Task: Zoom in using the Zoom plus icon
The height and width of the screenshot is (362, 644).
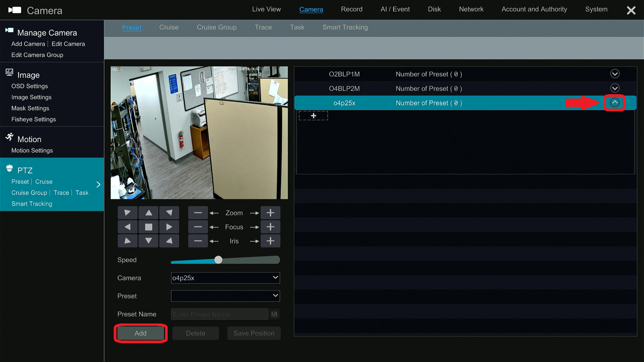Action: (x=270, y=213)
